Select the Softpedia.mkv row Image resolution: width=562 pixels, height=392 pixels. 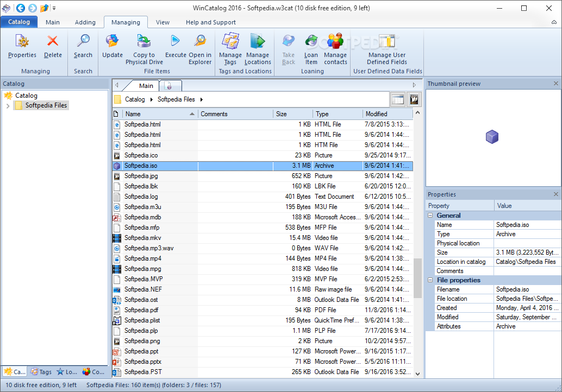point(263,238)
